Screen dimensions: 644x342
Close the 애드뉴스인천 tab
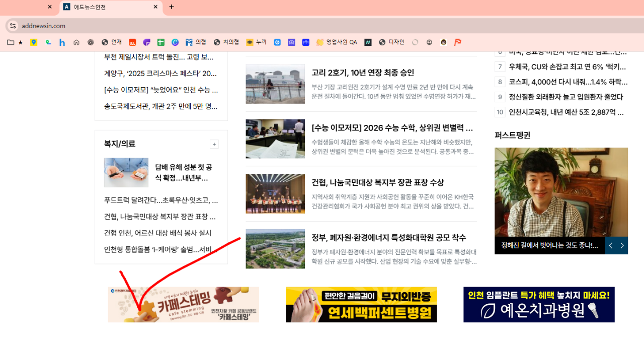pyautogui.click(x=155, y=7)
